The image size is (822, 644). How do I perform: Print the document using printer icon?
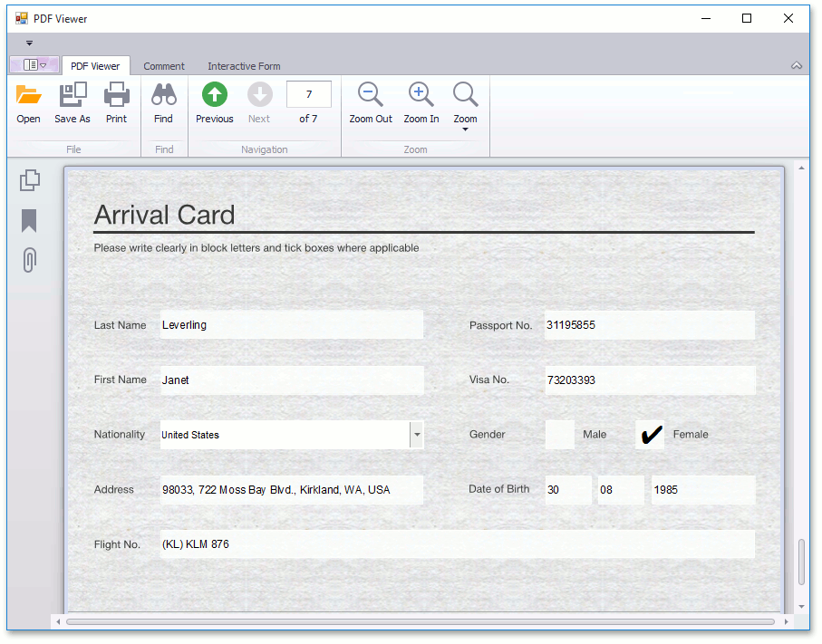[117, 95]
